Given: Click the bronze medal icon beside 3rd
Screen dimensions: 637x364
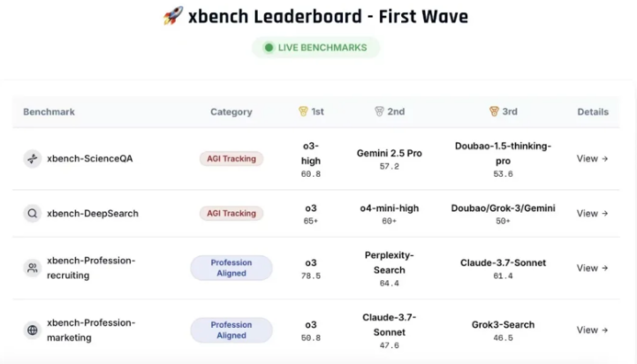Looking at the screenshot, I should (494, 112).
